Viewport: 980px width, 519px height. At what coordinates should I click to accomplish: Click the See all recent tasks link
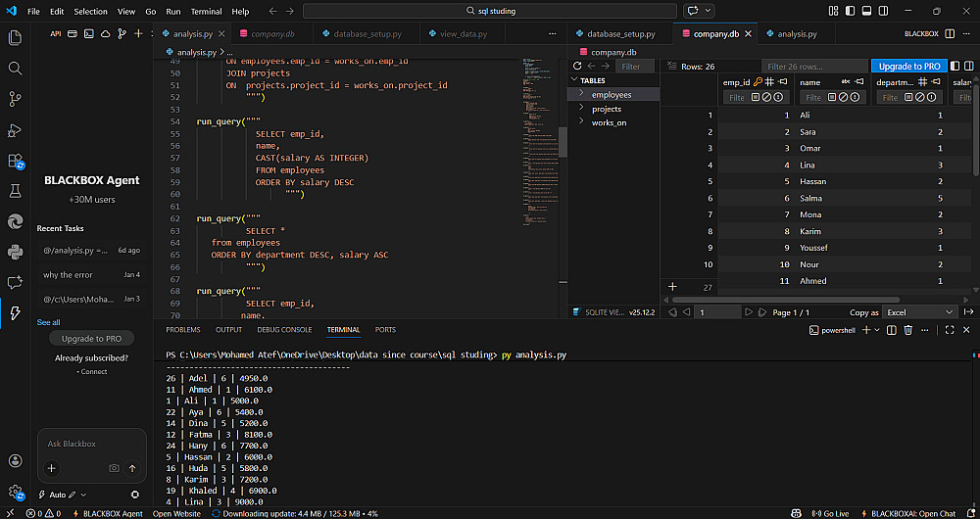point(48,322)
